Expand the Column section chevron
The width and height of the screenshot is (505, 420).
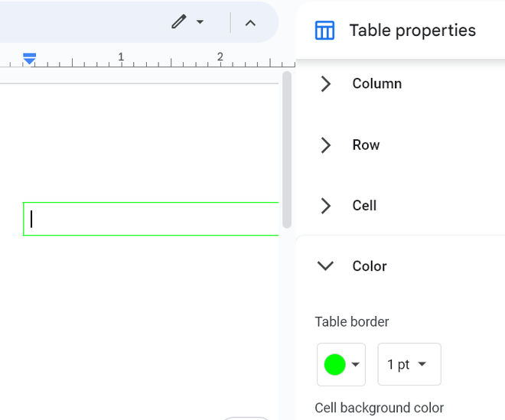[326, 83]
